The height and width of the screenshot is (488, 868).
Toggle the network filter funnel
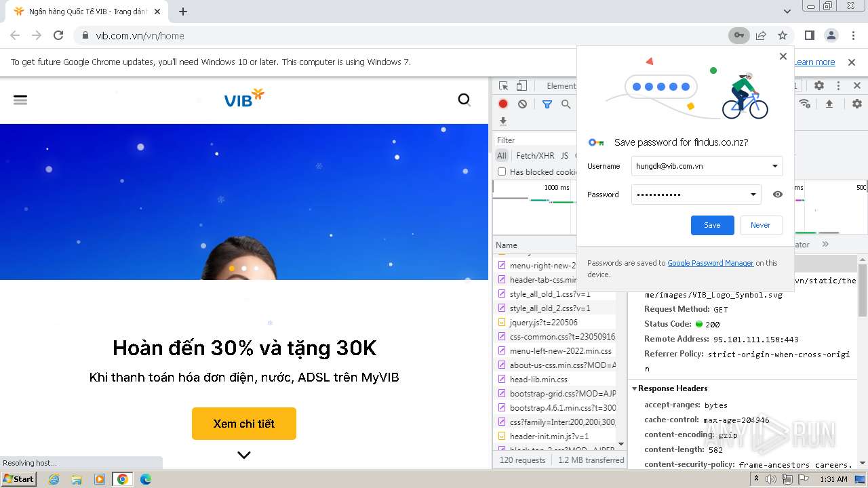click(547, 104)
